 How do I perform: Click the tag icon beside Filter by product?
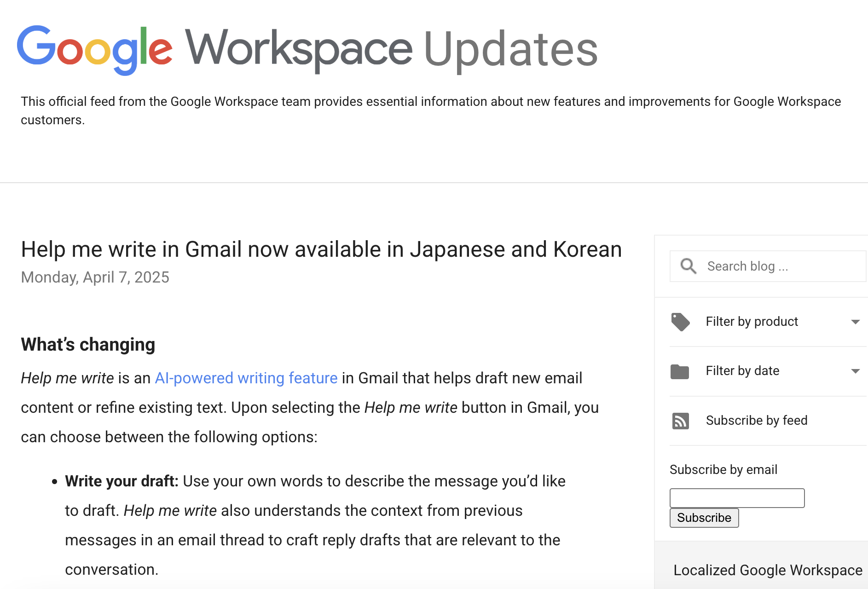coord(680,322)
